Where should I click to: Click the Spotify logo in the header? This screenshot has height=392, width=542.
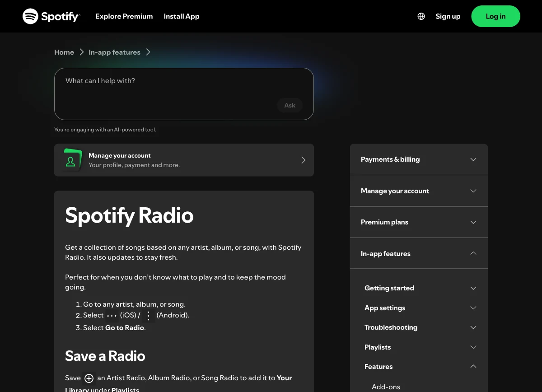(x=51, y=16)
